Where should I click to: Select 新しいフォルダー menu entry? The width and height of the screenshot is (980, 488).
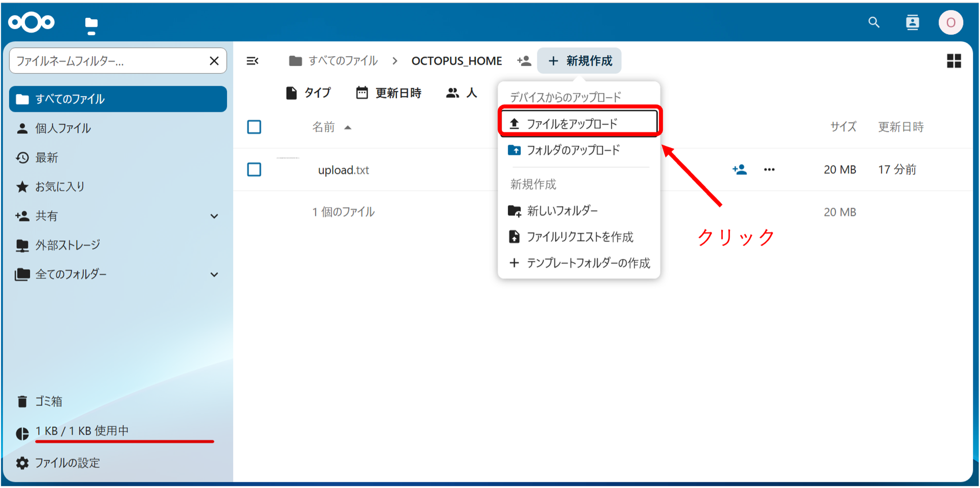[x=561, y=210]
